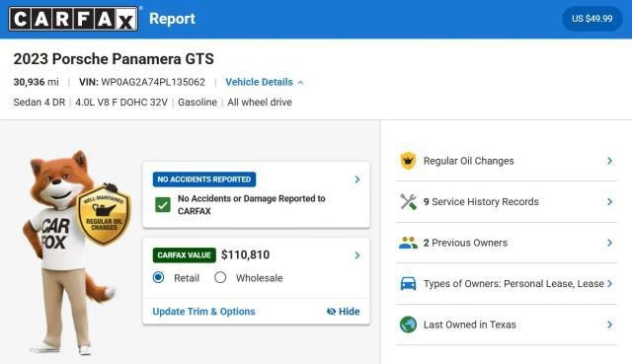632x364 pixels.
Task: Expand the Previous Owners chevron
Action: tap(610, 243)
